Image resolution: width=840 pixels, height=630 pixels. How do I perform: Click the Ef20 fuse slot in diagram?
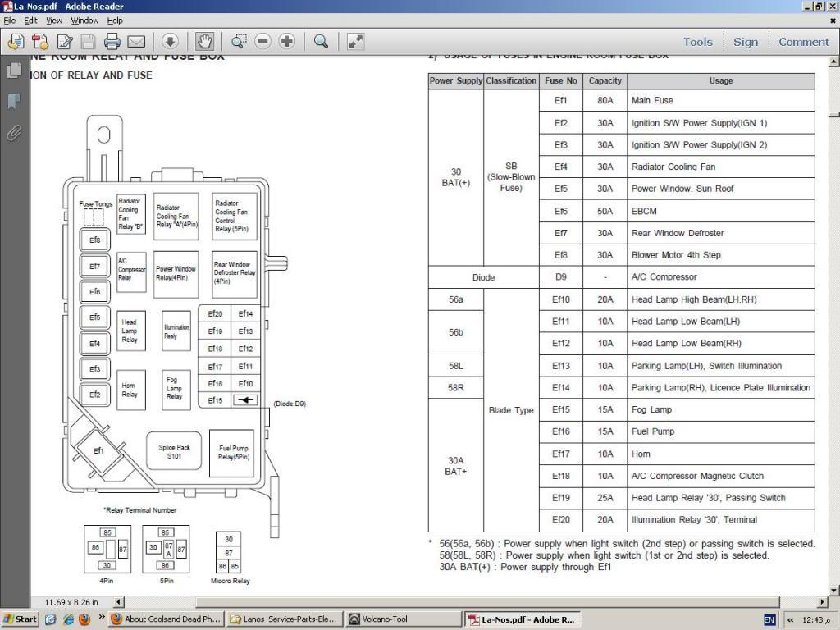point(215,314)
